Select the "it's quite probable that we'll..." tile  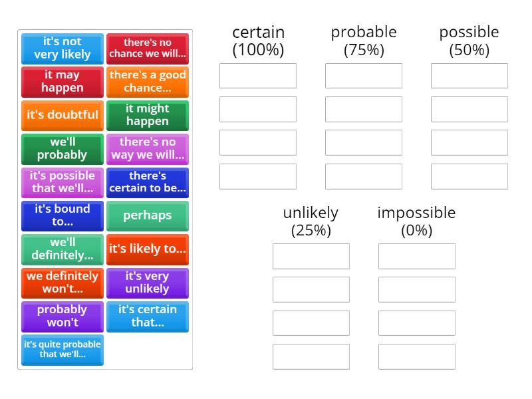62,350
